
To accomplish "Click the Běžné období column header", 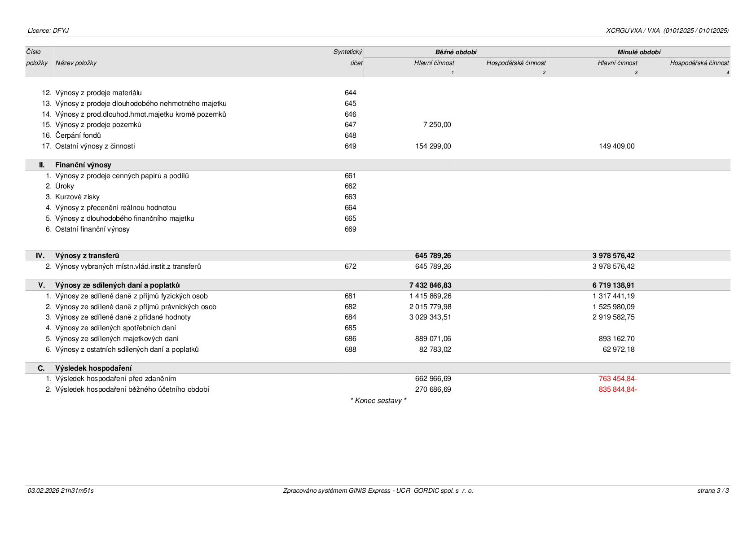I will click(456, 52).
